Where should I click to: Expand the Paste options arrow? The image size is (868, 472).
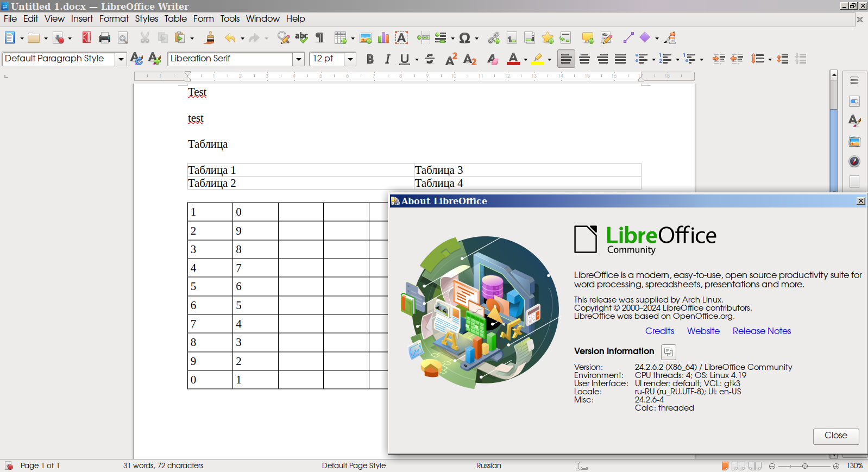[x=192, y=39]
